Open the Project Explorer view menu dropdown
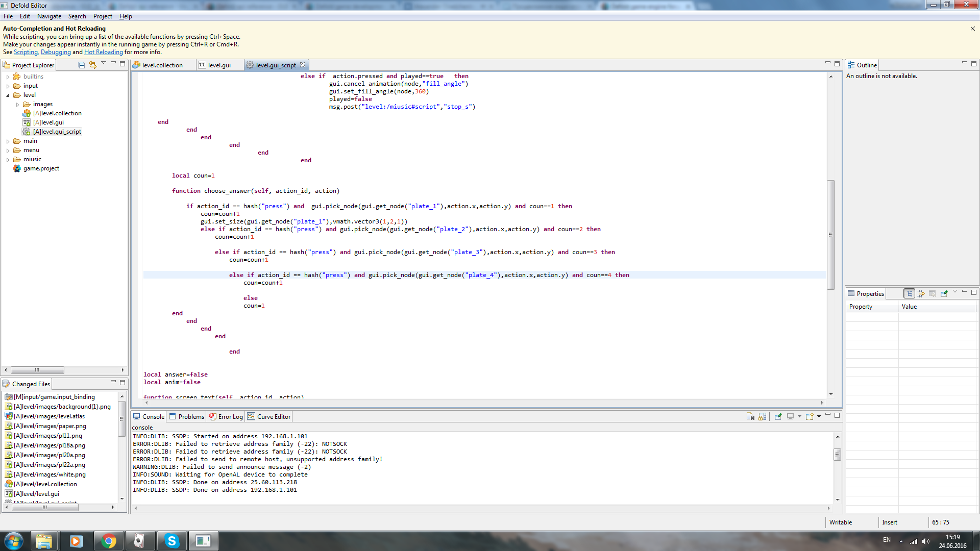Image resolution: width=980 pixels, height=551 pixels. point(104,63)
